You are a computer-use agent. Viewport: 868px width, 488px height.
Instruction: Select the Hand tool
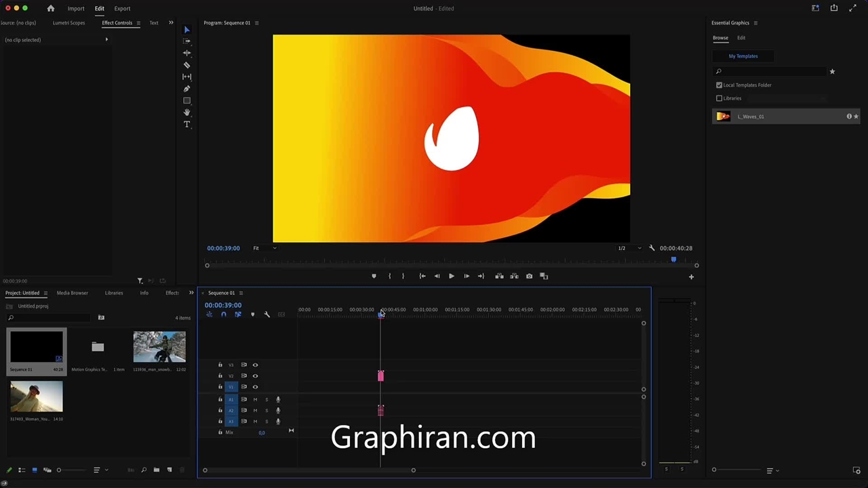click(x=186, y=113)
